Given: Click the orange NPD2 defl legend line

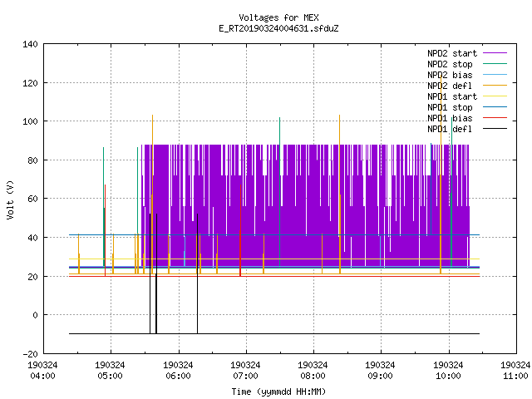Looking at the screenshot, I should tap(495, 86).
